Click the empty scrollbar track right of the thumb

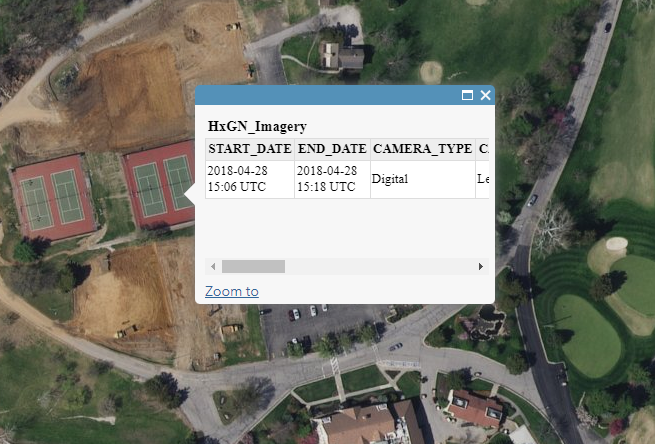click(380, 267)
